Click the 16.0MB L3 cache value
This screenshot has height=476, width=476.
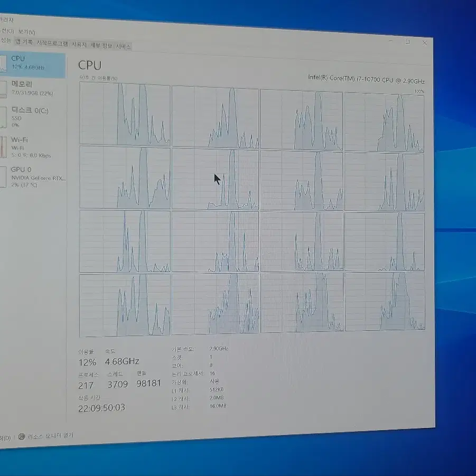tap(218, 406)
